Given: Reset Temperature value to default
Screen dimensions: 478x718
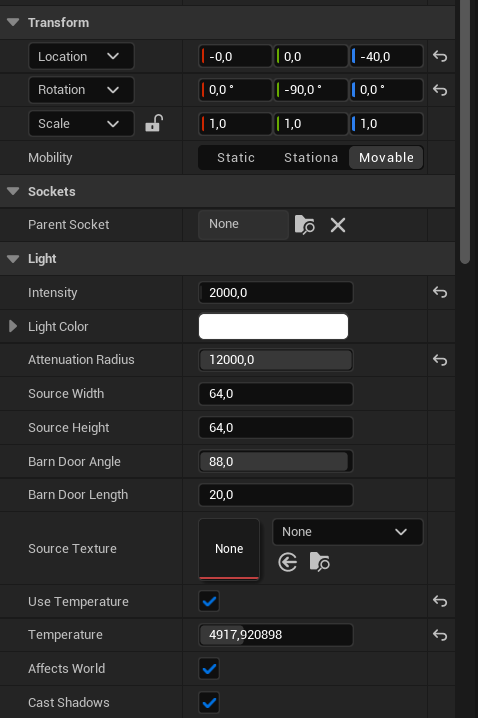Looking at the screenshot, I should [x=440, y=635].
